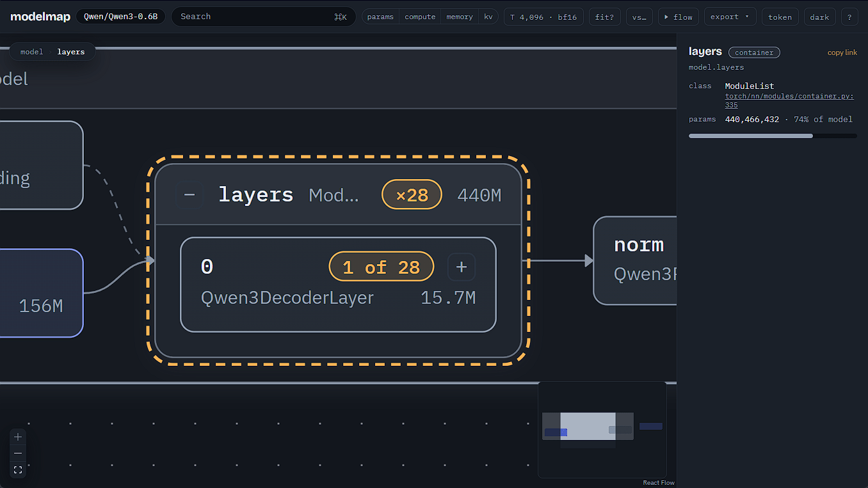Start the flow animation
Image resolution: width=868 pixels, height=488 pixels.
[x=679, y=17]
